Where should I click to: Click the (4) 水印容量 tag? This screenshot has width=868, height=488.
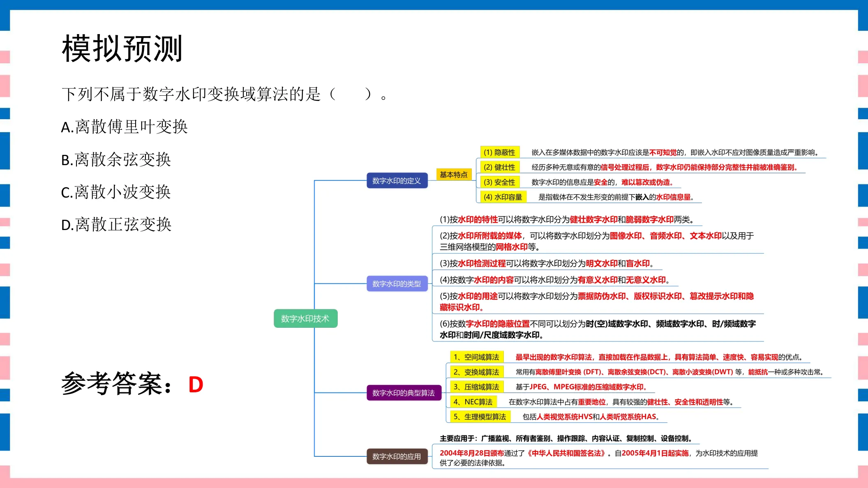point(503,197)
